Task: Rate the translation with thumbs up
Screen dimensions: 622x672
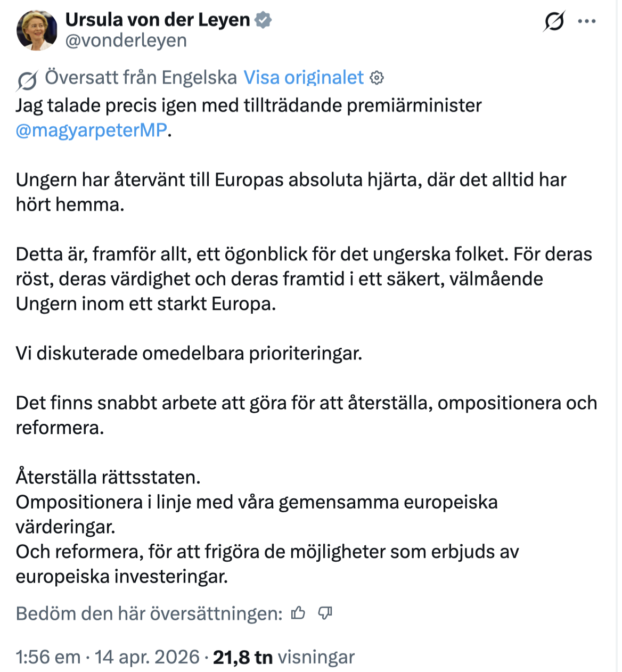Action: [x=298, y=613]
